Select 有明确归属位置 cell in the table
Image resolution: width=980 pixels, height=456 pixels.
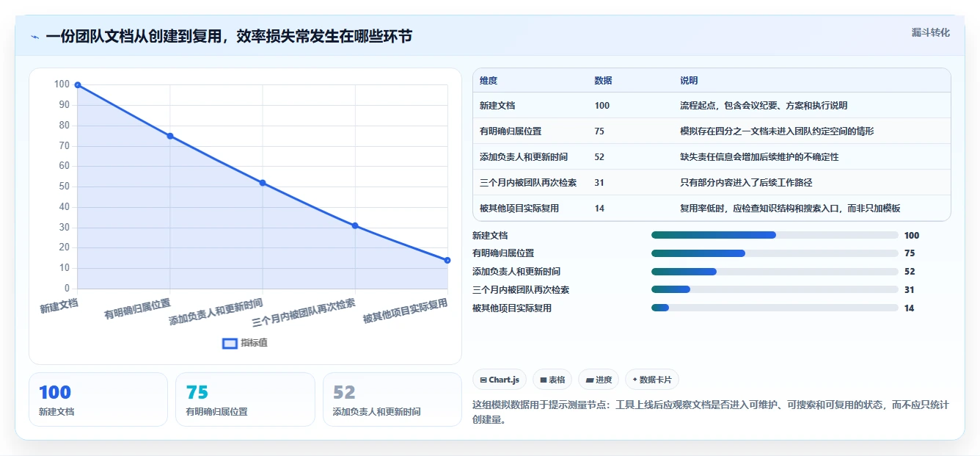pos(511,131)
